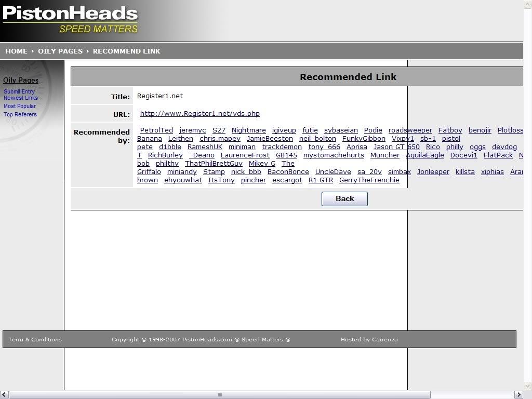The image size is (532, 399).
Task: Click the RECOMMEND LINK breadcrumb
Action: tap(126, 51)
